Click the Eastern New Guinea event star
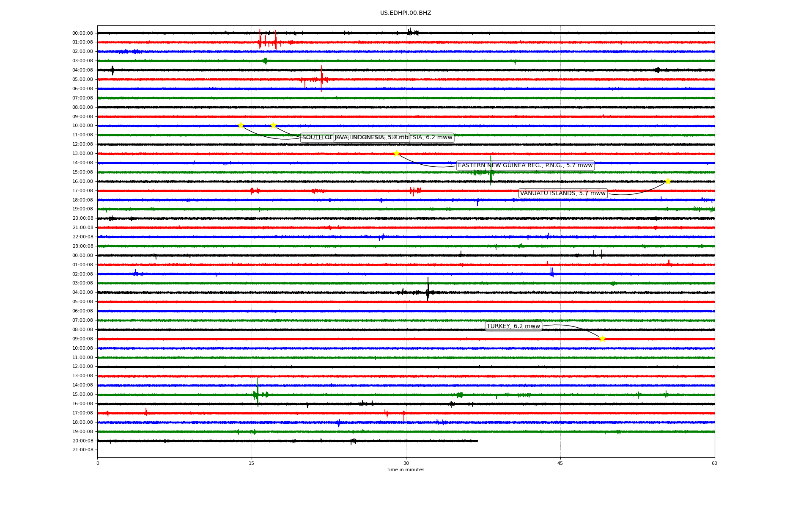 coord(396,153)
